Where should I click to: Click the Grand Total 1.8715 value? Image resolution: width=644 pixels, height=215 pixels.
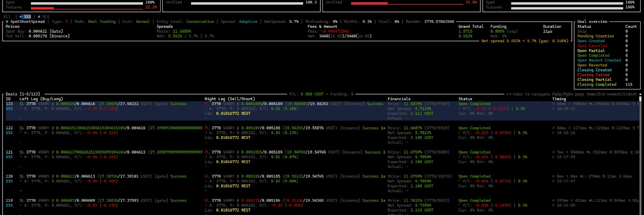tap(465, 31)
